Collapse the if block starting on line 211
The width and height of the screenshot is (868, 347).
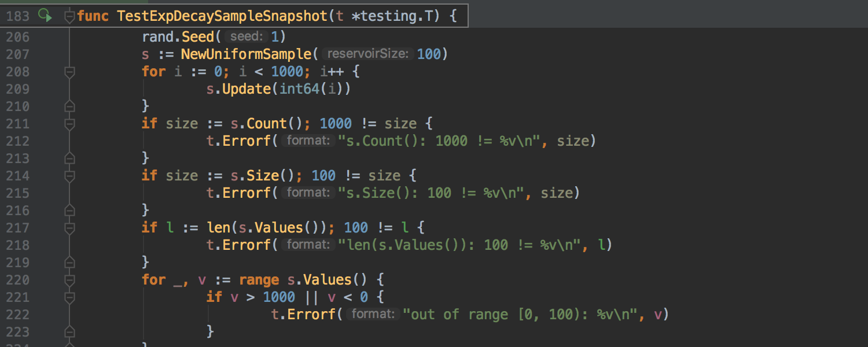[x=69, y=124]
